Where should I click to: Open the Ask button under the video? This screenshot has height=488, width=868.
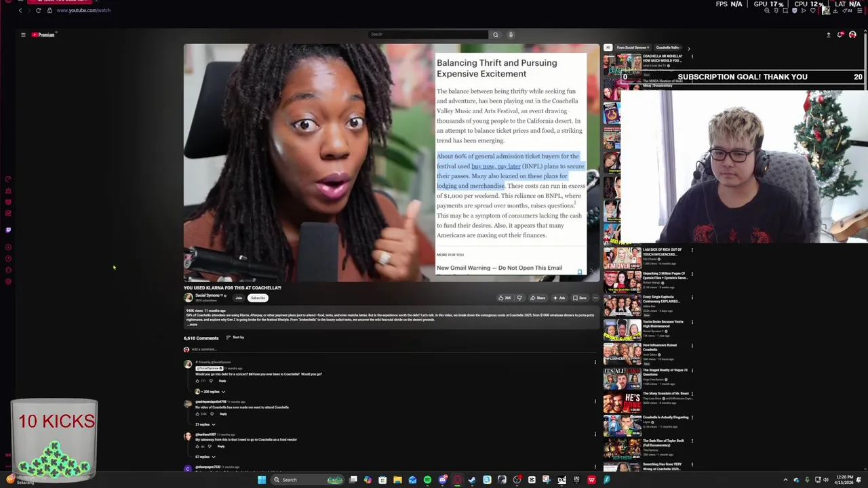pyautogui.click(x=559, y=298)
